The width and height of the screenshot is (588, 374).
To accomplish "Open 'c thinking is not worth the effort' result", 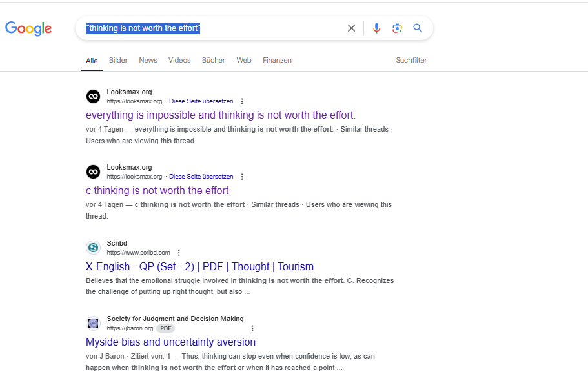I will [x=157, y=191].
